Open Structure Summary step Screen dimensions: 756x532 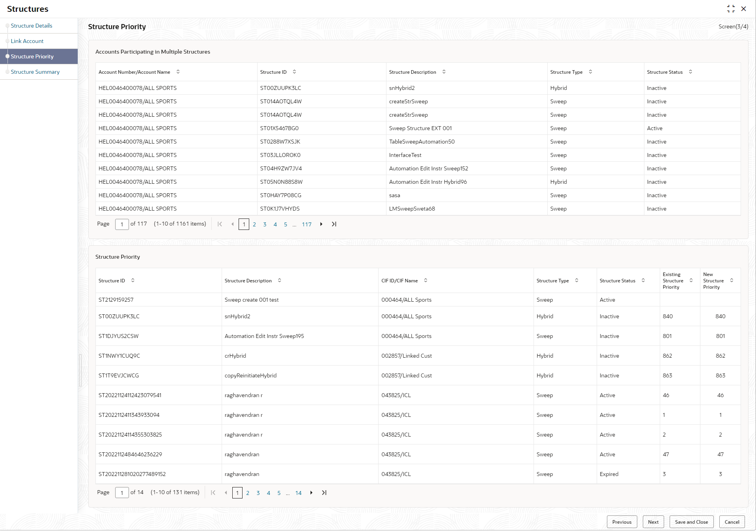35,72
